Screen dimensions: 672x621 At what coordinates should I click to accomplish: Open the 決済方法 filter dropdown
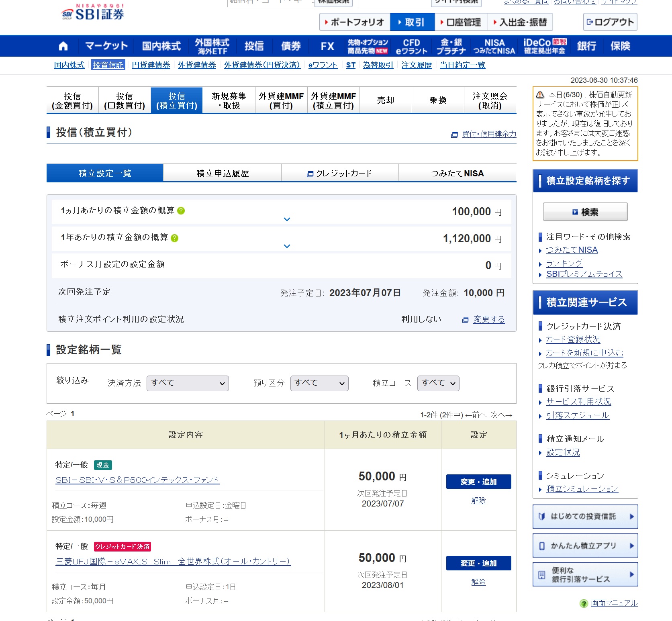188,383
